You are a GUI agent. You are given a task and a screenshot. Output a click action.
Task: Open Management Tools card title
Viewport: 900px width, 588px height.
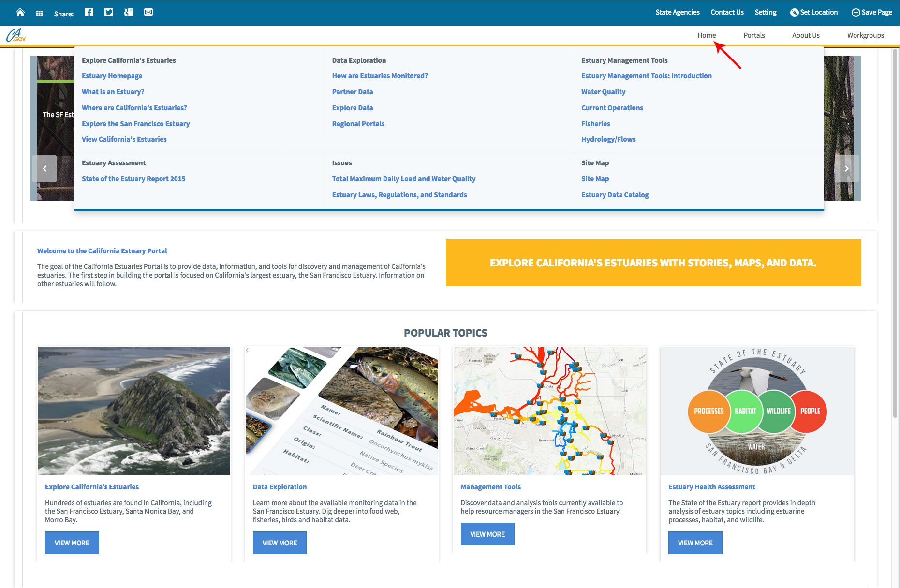coord(490,487)
